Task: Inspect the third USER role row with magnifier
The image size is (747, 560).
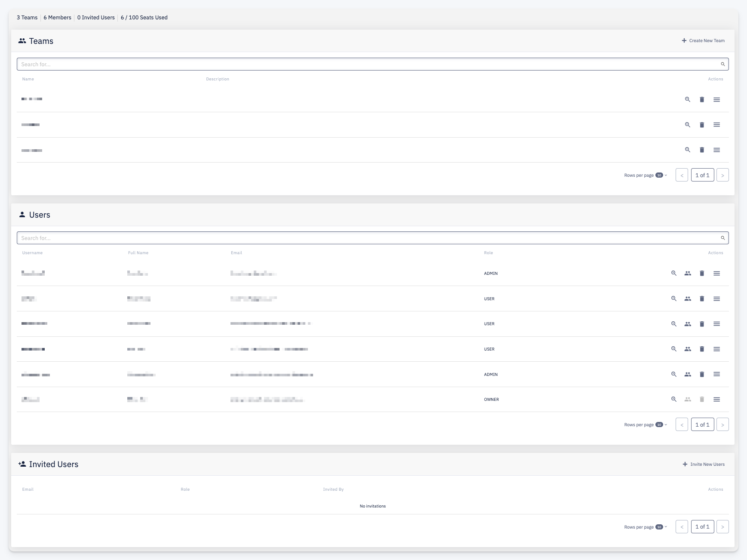Action: click(x=674, y=349)
